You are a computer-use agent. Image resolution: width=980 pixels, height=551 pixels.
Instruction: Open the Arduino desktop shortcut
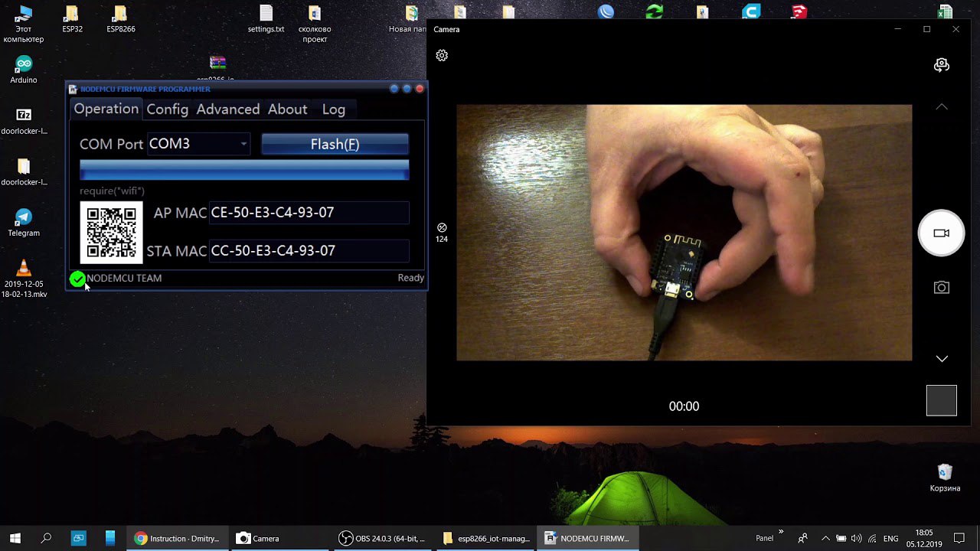[x=24, y=70]
